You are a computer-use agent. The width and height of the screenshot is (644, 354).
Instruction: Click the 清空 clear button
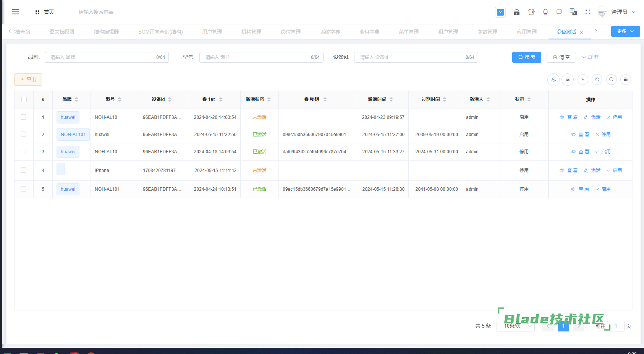coord(561,57)
